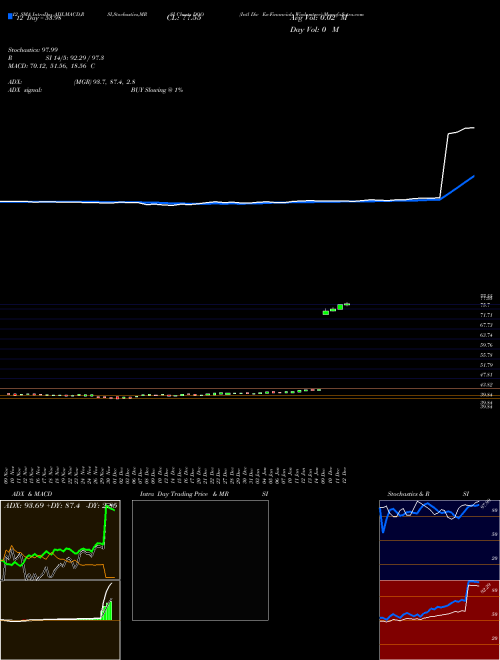Viewport: 500px width, 660px height.
Task: Click the 63.74 price axis label
Action: 486,335
